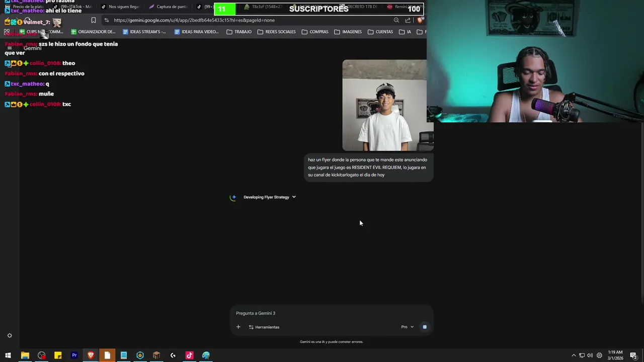Click the share icon in address bar
644x362 pixels.
coord(408,20)
